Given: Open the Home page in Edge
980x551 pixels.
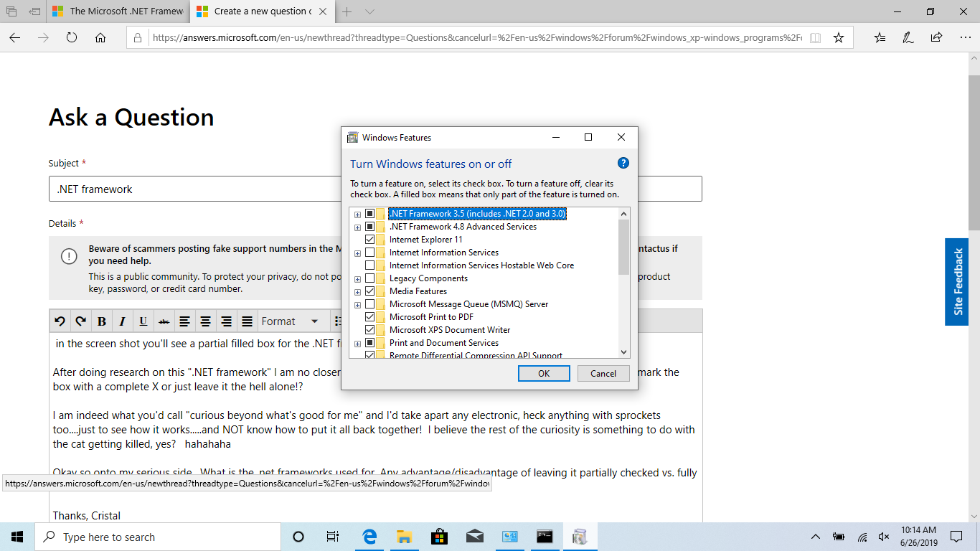Looking at the screenshot, I should 100,37.
